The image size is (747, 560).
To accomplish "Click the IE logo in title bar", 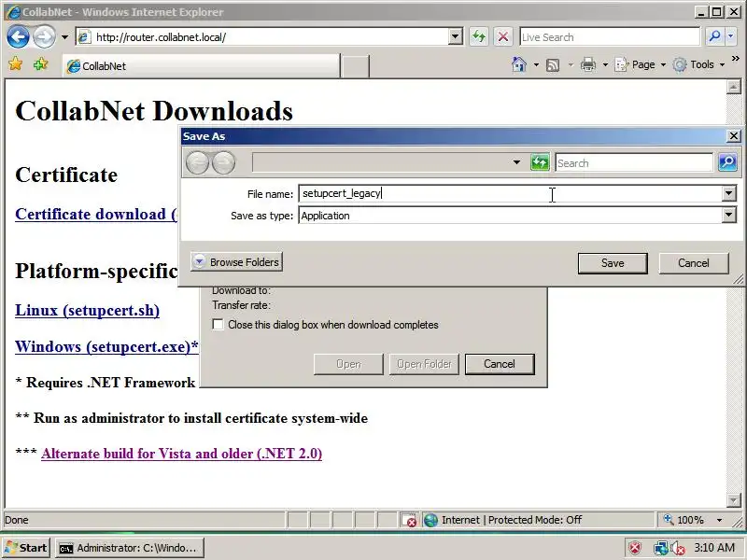I will pyautogui.click(x=13, y=12).
